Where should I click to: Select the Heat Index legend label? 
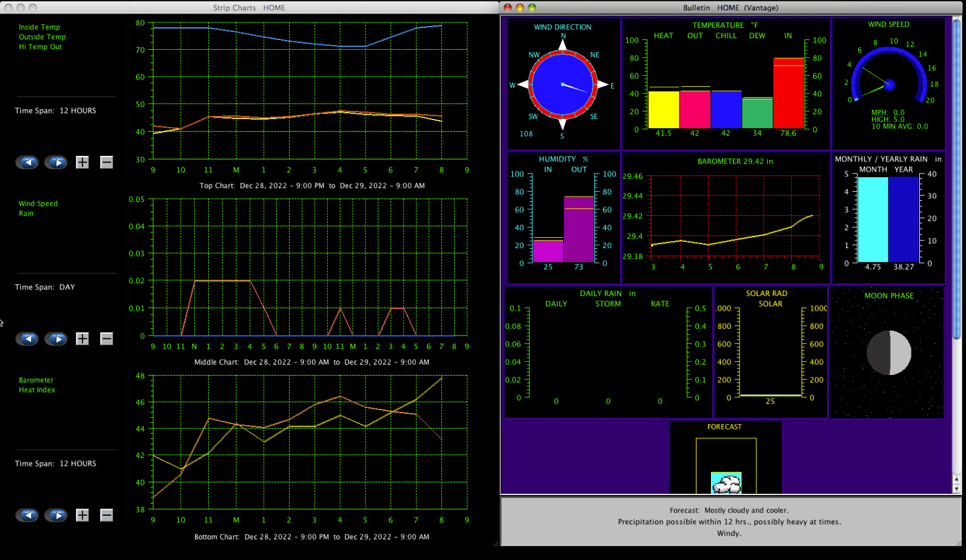pyautogui.click(x=37, y=390)
